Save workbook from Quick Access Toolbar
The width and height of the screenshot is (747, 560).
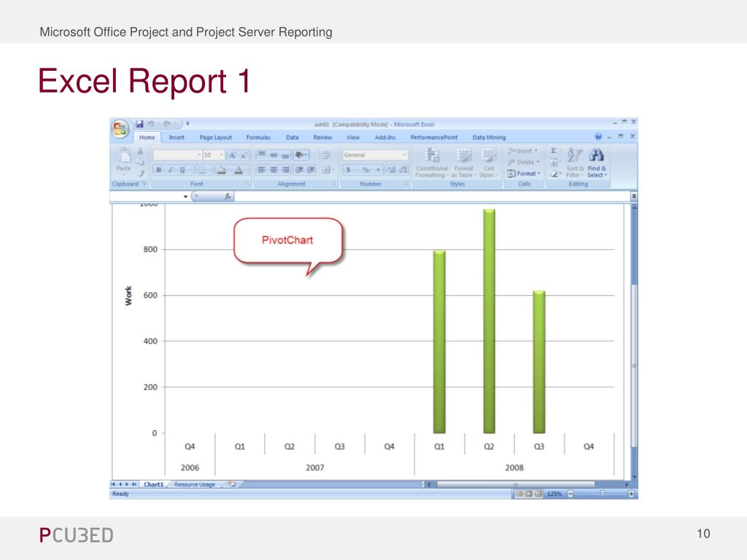(x=139, y=124)
